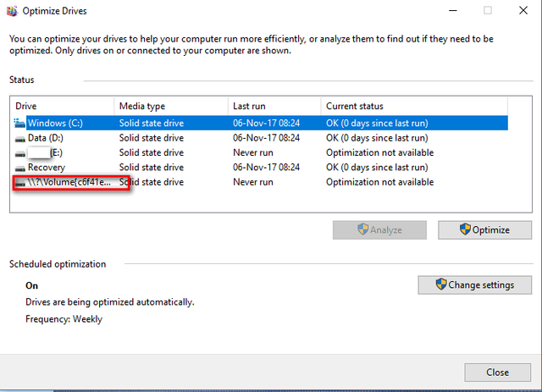The width and height of the screenshot is (542, 392).
Task: Click the Windows (C:) drive icon
Action: pos(19,123)
